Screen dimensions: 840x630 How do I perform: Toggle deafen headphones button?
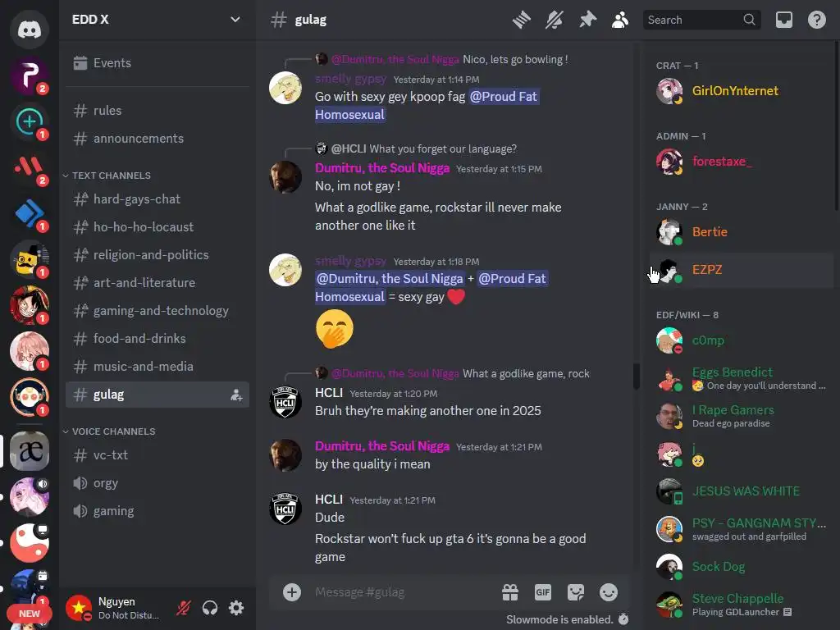[x=210, y=608]
